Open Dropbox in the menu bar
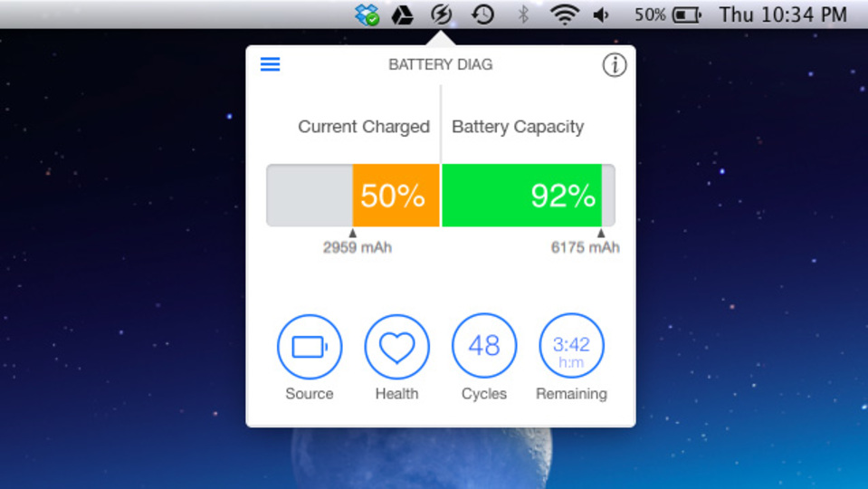The height and width of the screenshot is (489, 868). coord(367,14)
